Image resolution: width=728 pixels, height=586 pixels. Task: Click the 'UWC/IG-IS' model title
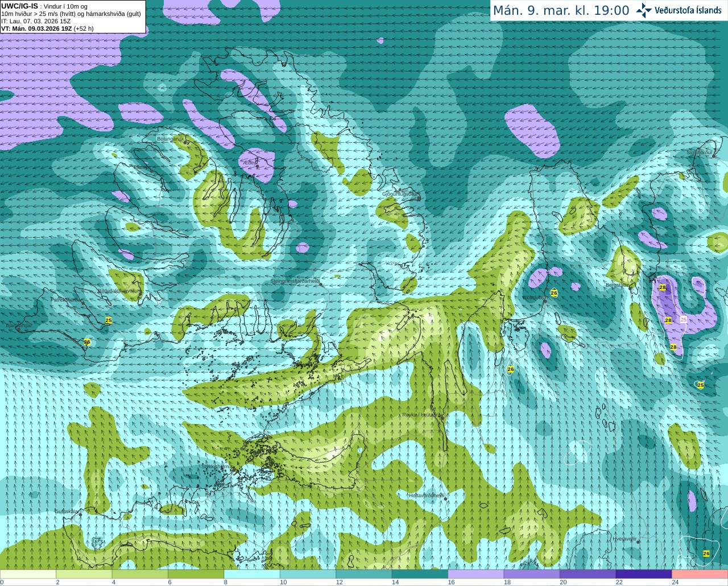pyautogui.click(x=19, y=6)
